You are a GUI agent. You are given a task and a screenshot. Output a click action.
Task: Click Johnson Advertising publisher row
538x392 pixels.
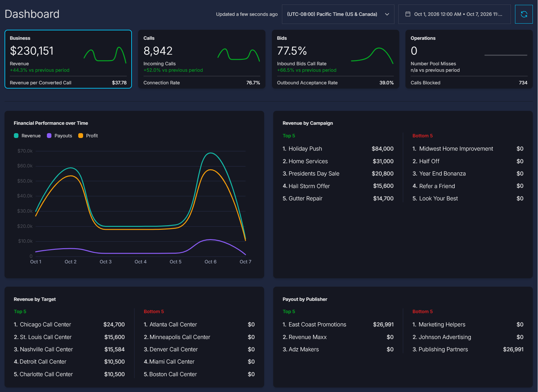click(468, 337)
